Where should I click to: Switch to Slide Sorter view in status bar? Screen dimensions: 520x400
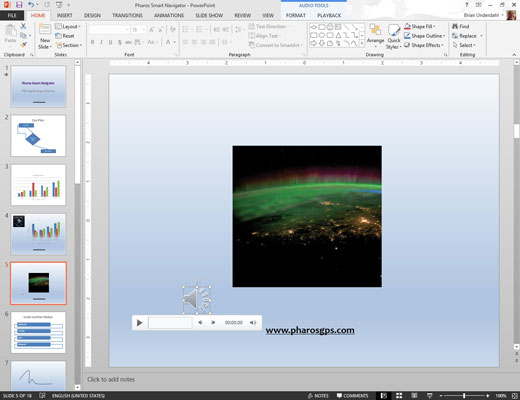click(x=399, y=396)
